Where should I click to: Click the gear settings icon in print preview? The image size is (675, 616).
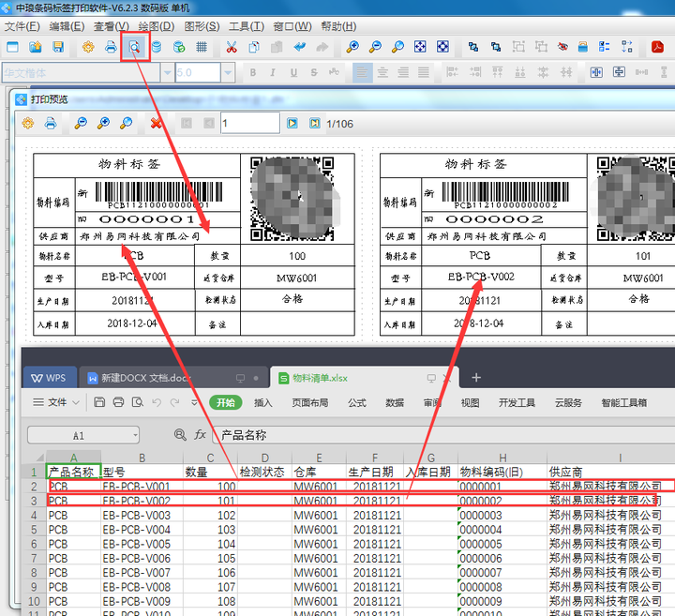tap(28, 124)
